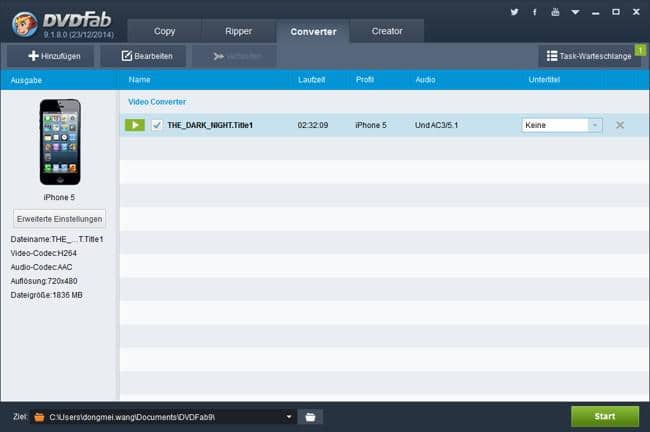Open Erweiterte Einstellungen advanced settings

click(59, 219)
